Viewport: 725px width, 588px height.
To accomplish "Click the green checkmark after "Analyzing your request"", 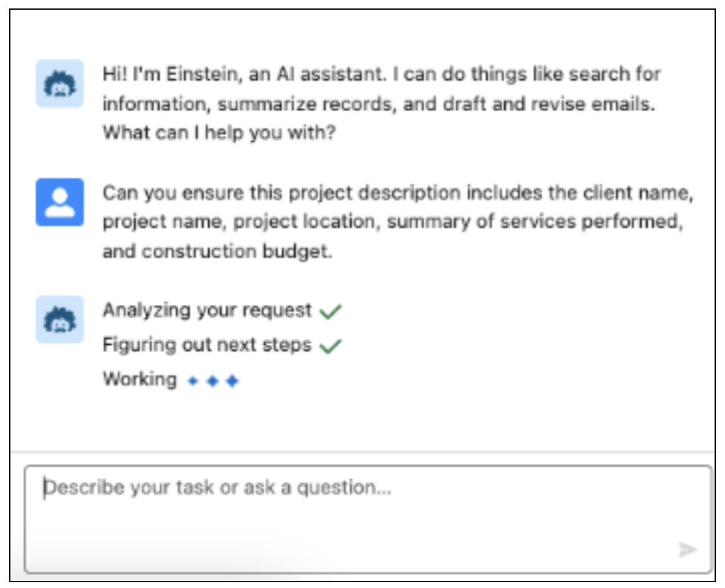I will pos(331,312).
